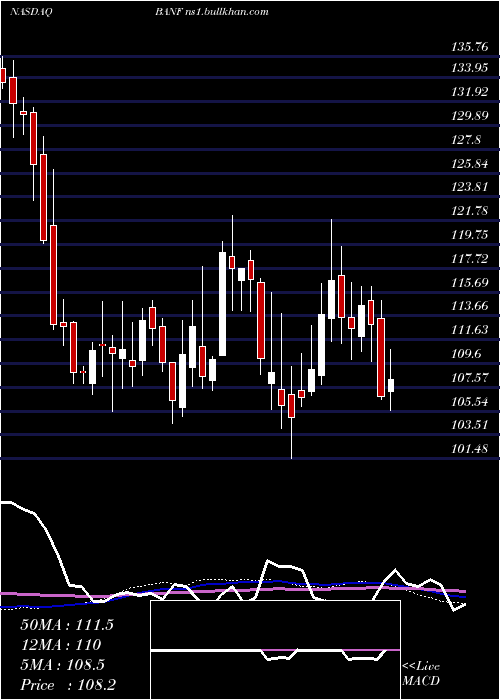Click inside the MACD inset panel
The width and height of the screenshot is (500, 700).
(x=275, y=650)
